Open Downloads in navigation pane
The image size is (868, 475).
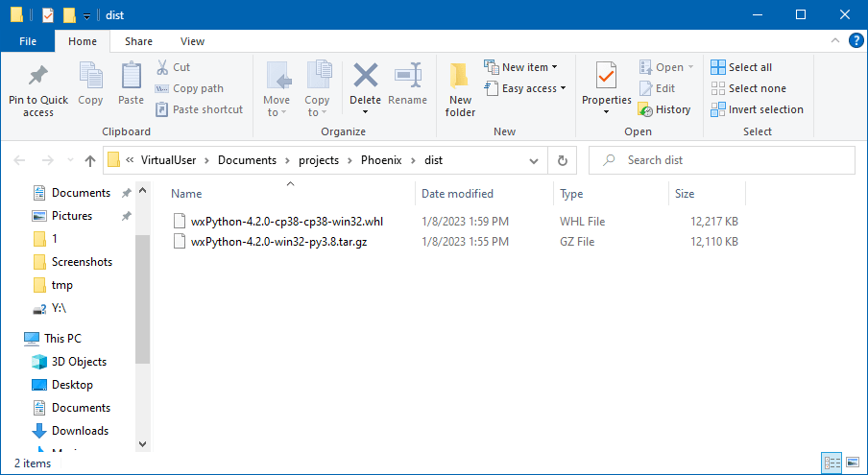tap(80, 431)
